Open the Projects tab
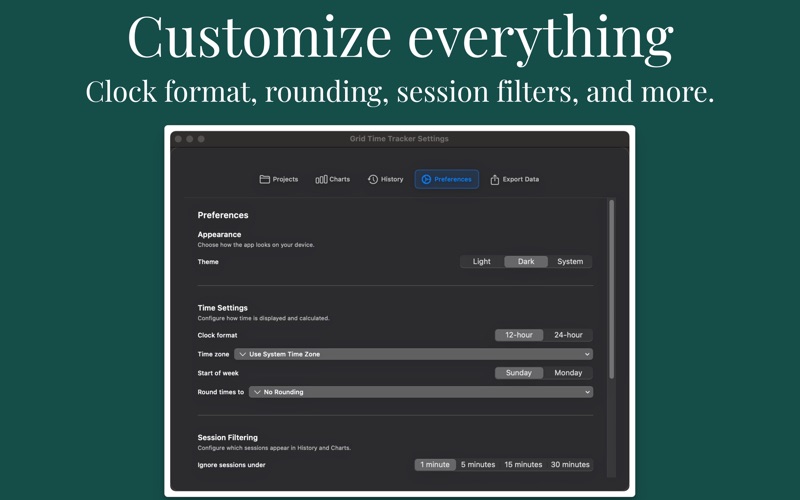The height and width of the screenshot is (500, 800). click(279, 179)
